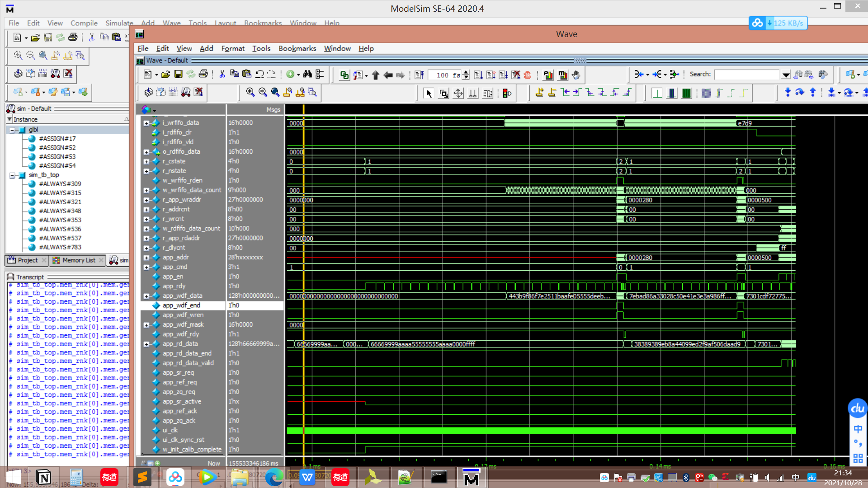The height and width of the screenshot is (488, 868).
Task: Select the pointer Select Mode tool
Action: [x=429, y=93]
